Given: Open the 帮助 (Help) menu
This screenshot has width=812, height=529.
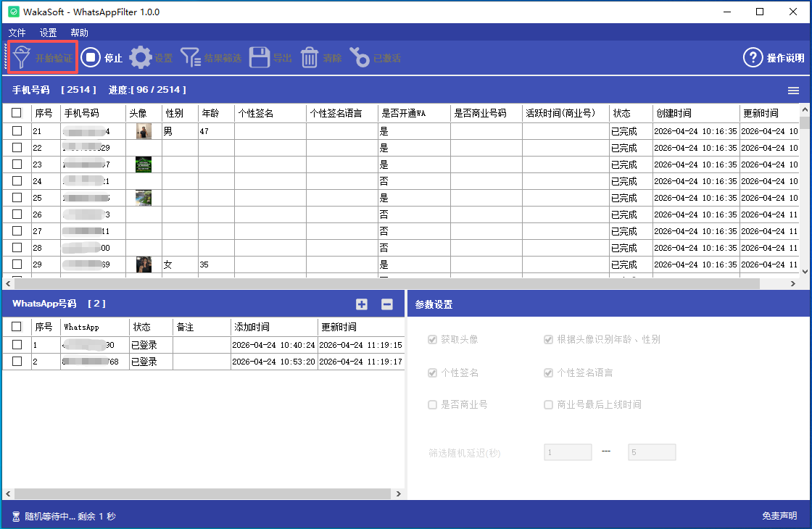Looking at the screenshot, I should 79,33.
